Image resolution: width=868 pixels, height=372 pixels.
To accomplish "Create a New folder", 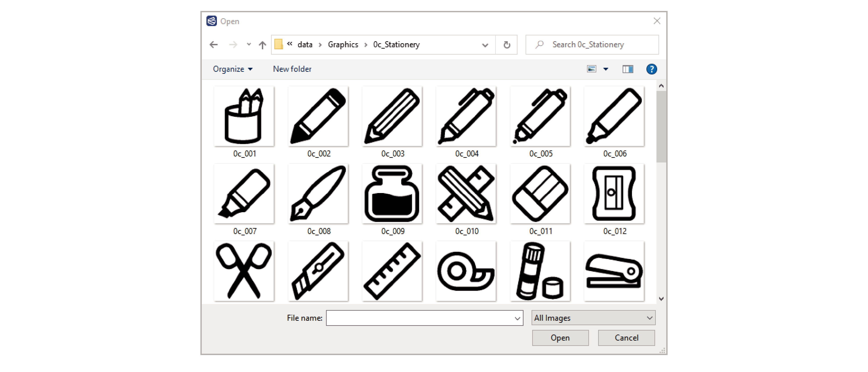I will 292,69.
